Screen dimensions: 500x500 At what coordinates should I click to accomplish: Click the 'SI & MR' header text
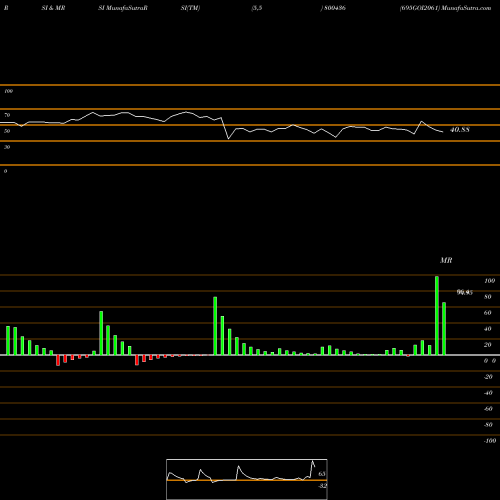(x=53, y=8)
